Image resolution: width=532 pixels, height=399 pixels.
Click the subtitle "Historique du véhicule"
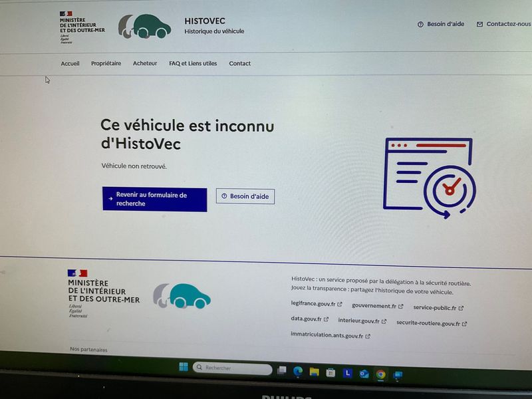[214, 31]
